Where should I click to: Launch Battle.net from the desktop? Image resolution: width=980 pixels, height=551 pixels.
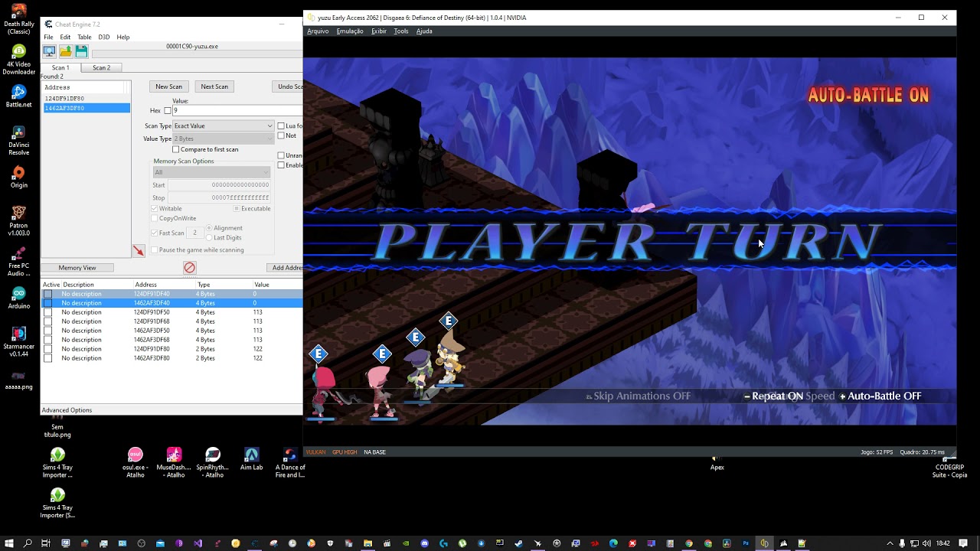tap(19, 96)
